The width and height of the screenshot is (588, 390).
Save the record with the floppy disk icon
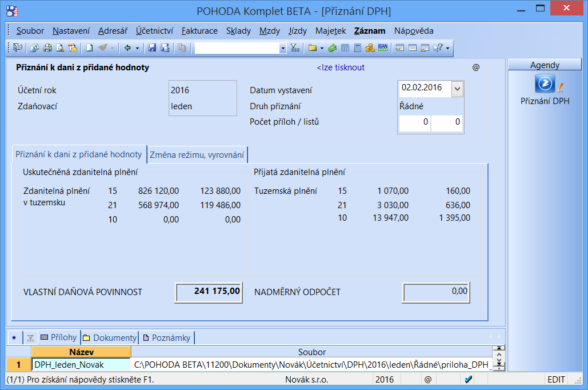coord(152,47)
